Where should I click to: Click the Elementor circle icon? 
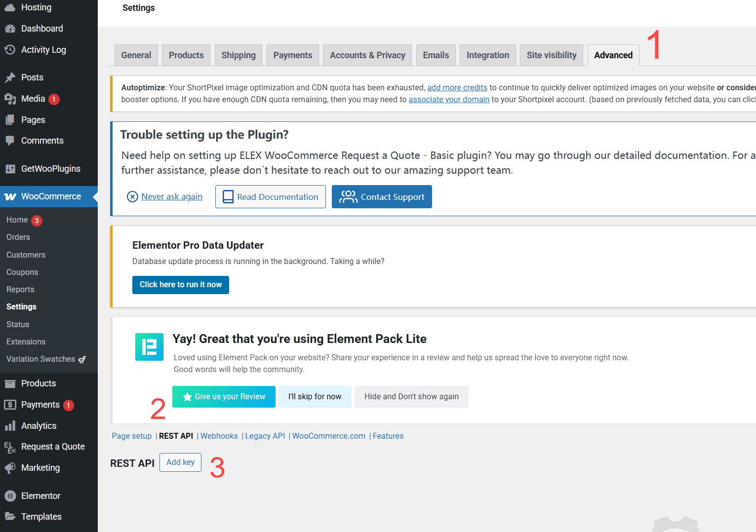tap(10, 496)
